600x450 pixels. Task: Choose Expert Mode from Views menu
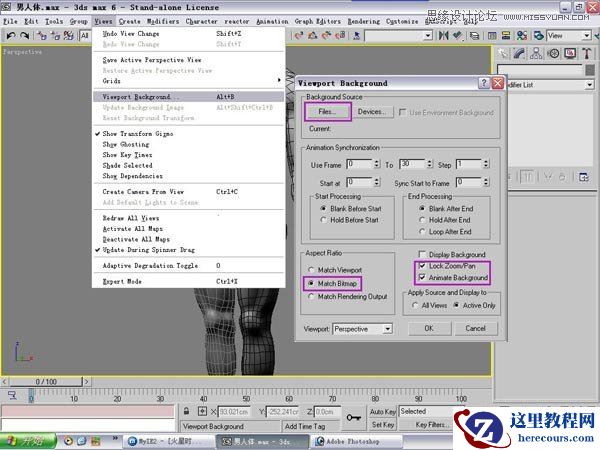click(x=123, y=282)
